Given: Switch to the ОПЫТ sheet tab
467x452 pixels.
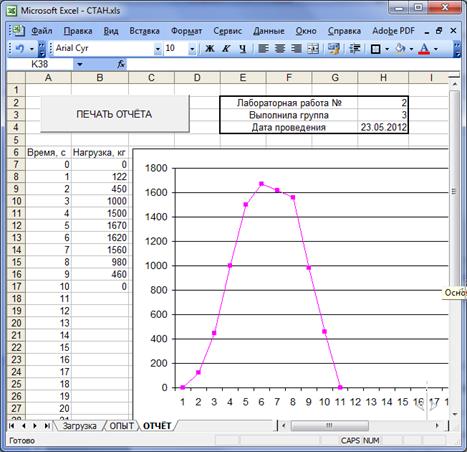Looking at the screenshot, I should click(x=121, y=426).
